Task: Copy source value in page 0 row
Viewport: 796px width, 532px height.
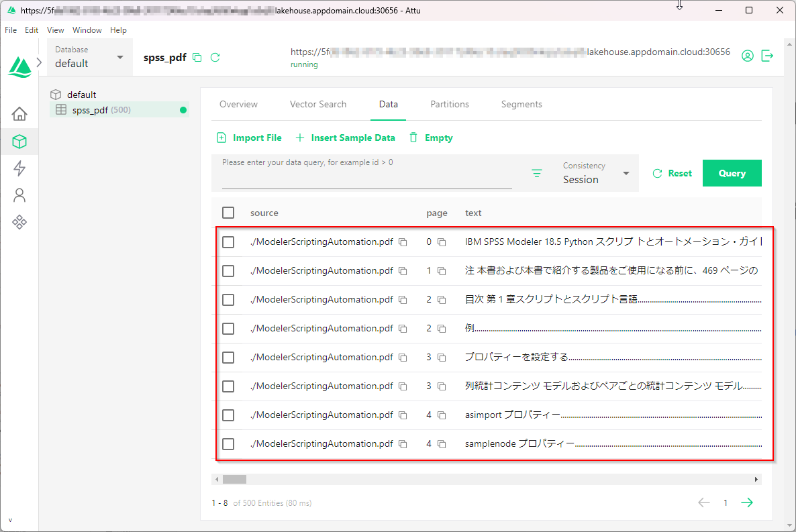Action: pos(403,242)
